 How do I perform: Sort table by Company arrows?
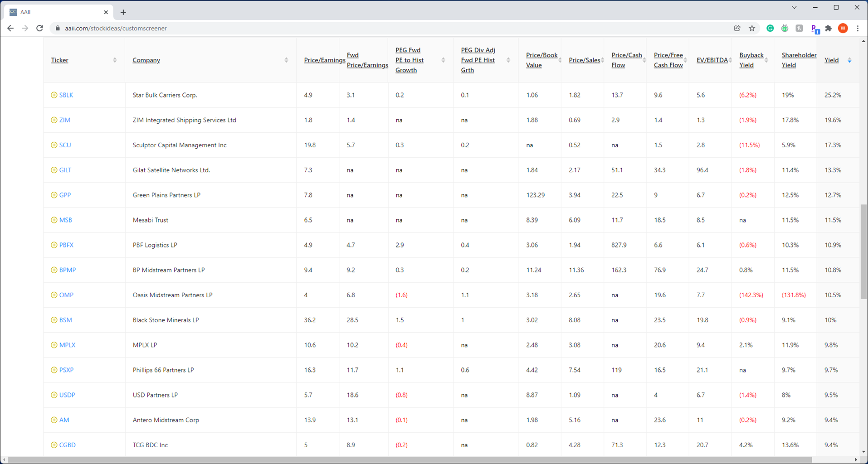(x=286, y=60)
